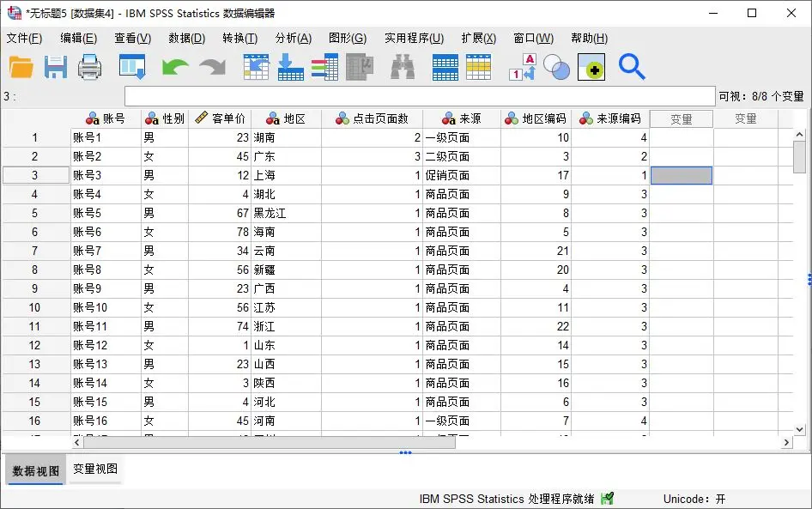
Task: Switch to 数据视图 tab
Action: (x=36, y=470)
